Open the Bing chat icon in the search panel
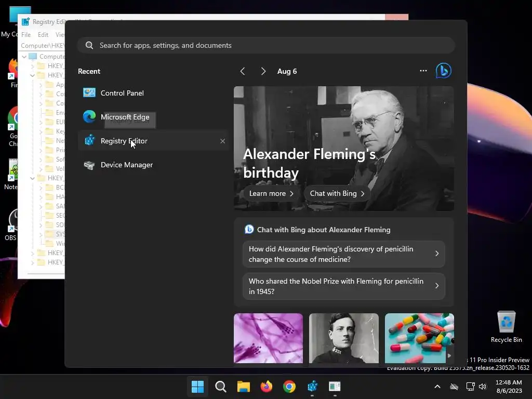 point(444,71)
